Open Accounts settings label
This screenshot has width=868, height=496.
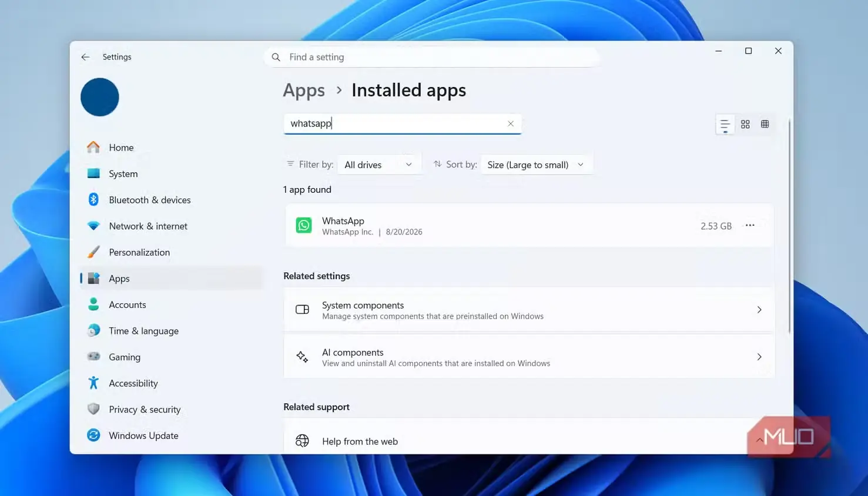coord(128,304)
